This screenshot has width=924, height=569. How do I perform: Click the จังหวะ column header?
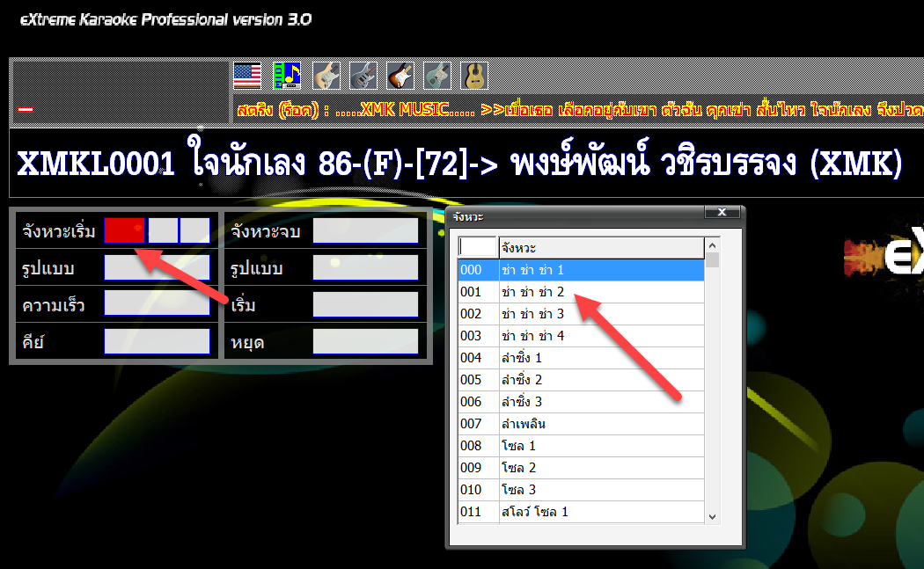point(601,247)
